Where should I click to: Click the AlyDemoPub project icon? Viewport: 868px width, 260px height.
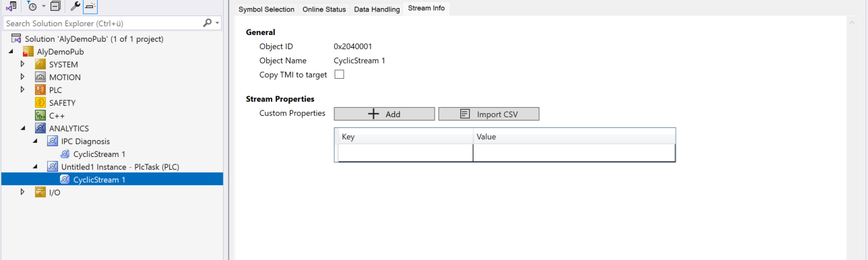pyautogui.click(x=28, y=52)
